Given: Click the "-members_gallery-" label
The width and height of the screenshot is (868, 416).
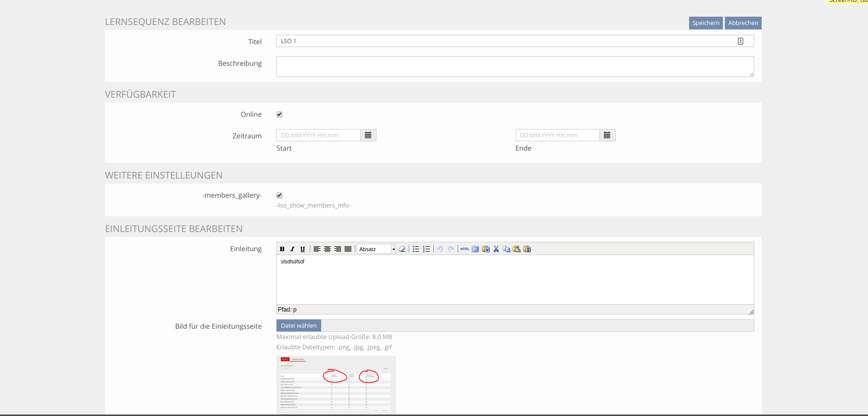Looking at the screenshot, I should coord(232,195).
